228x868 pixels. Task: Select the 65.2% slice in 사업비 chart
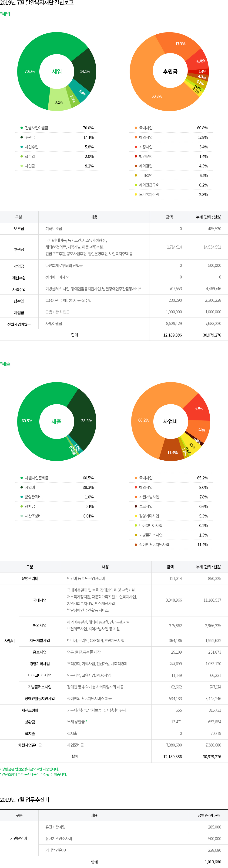click(143, 420)
